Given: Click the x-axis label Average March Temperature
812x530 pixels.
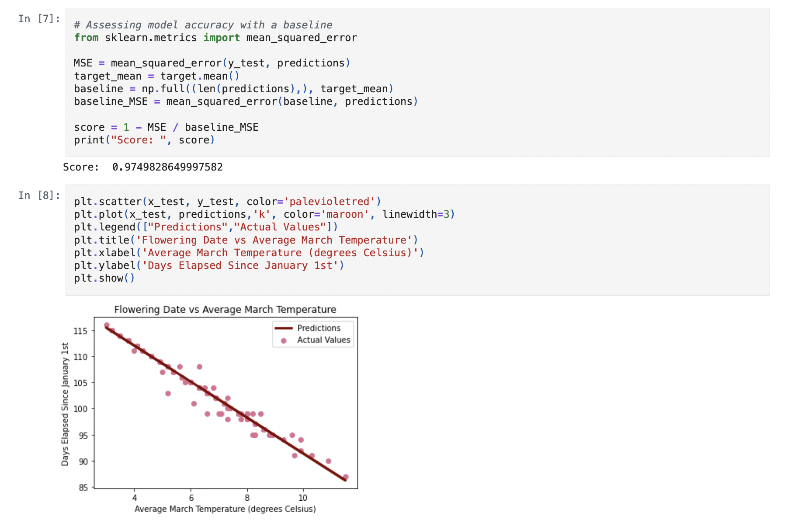Looking at the screenshot, I should 225,509.
